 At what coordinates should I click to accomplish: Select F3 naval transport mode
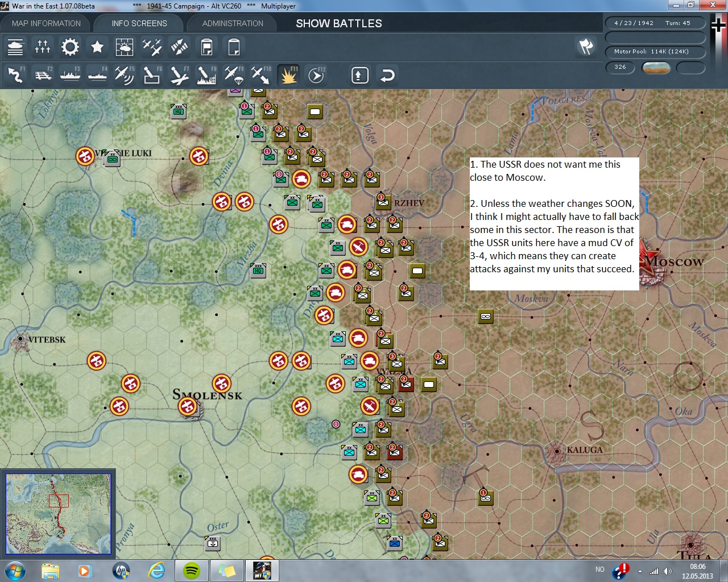[70, 75]
